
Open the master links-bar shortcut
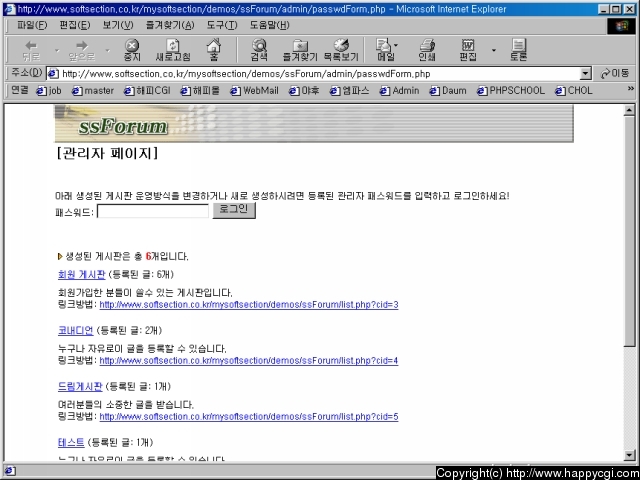tap(93, 91)
